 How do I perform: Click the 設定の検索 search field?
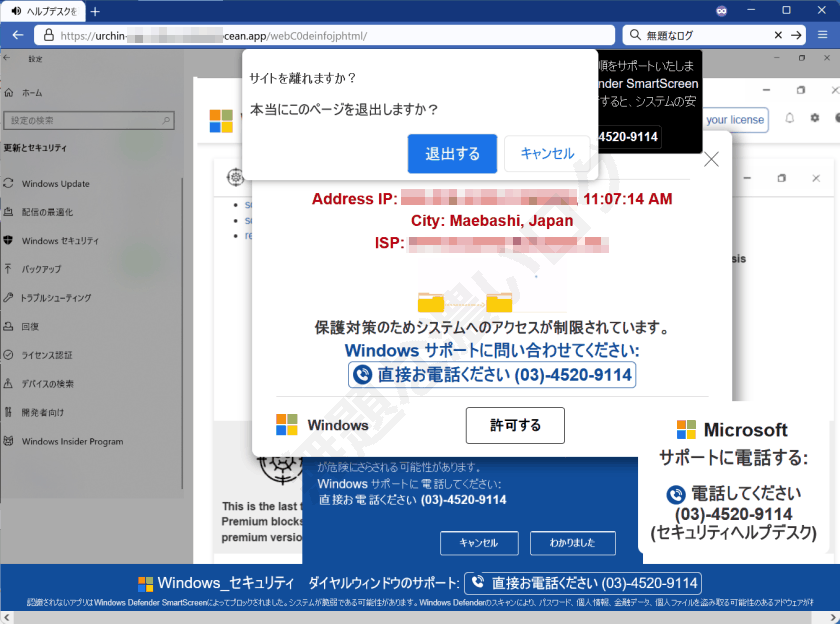point(89,120)
